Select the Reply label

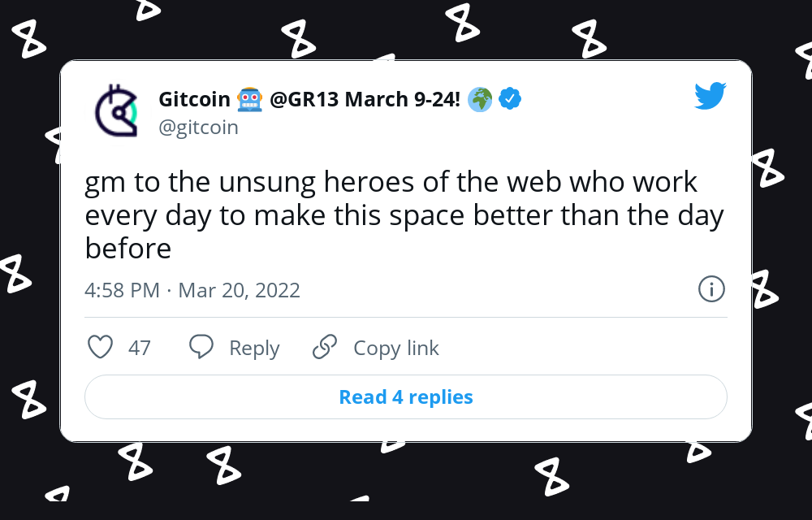pyautogui.click(x=253, y=348)
